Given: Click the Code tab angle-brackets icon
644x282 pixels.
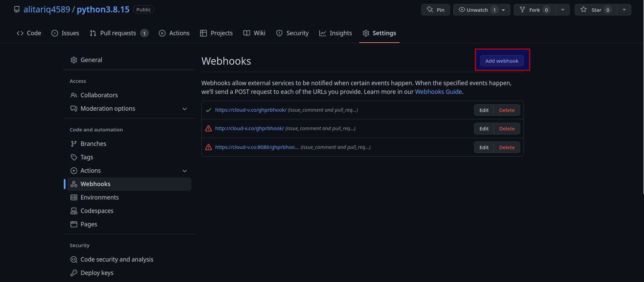Looking at the screenshot, I should [20, 33].
